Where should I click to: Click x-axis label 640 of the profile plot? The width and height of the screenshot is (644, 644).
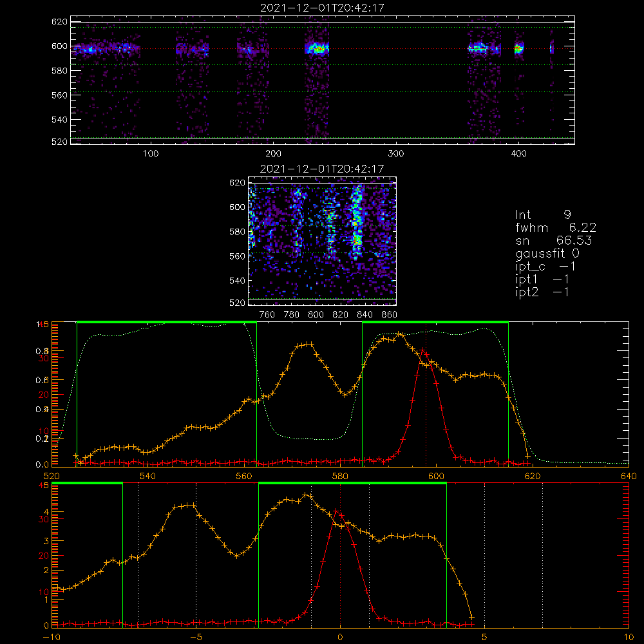629,476
